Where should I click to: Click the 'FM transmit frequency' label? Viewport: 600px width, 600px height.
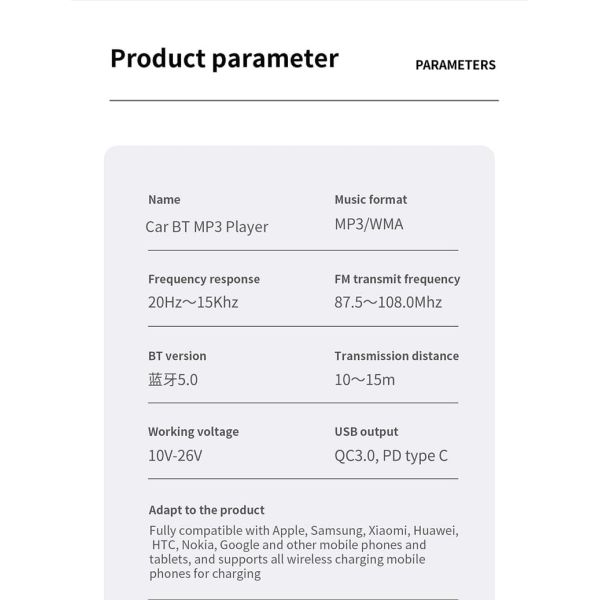[x=397, y=279]
